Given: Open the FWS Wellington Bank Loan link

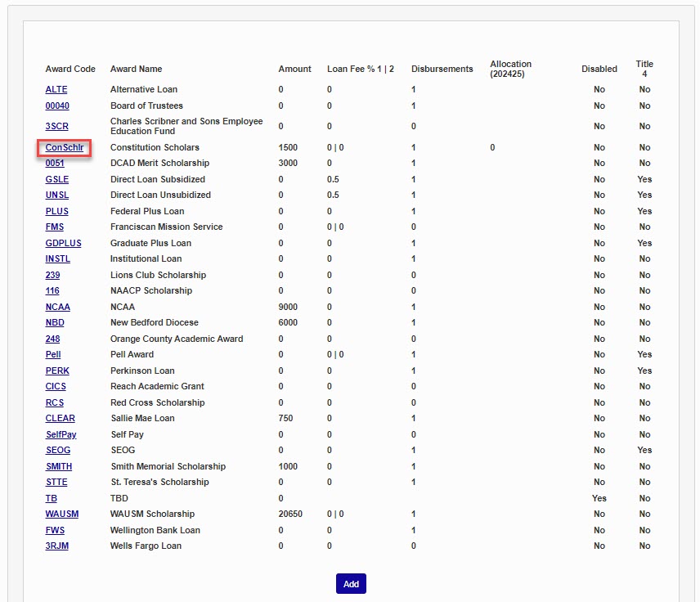Looking at the screenshot, I should [x=55, y=530].
